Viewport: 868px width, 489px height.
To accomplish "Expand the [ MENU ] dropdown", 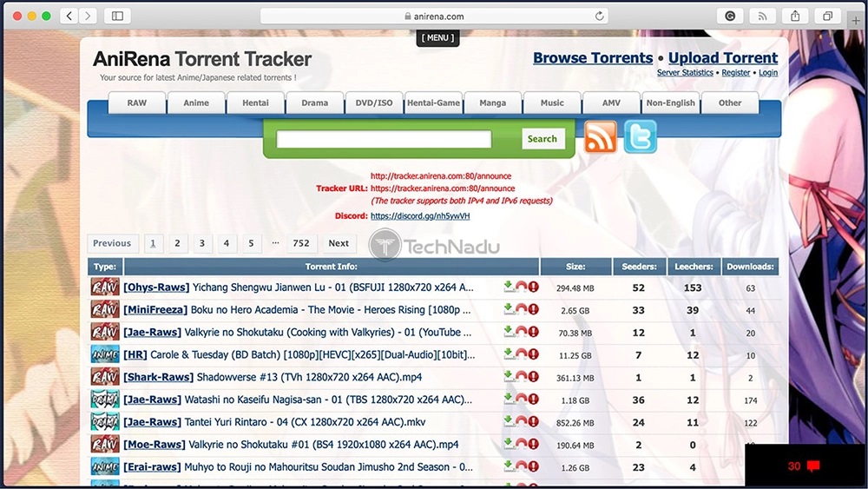I will coord(437,37).
